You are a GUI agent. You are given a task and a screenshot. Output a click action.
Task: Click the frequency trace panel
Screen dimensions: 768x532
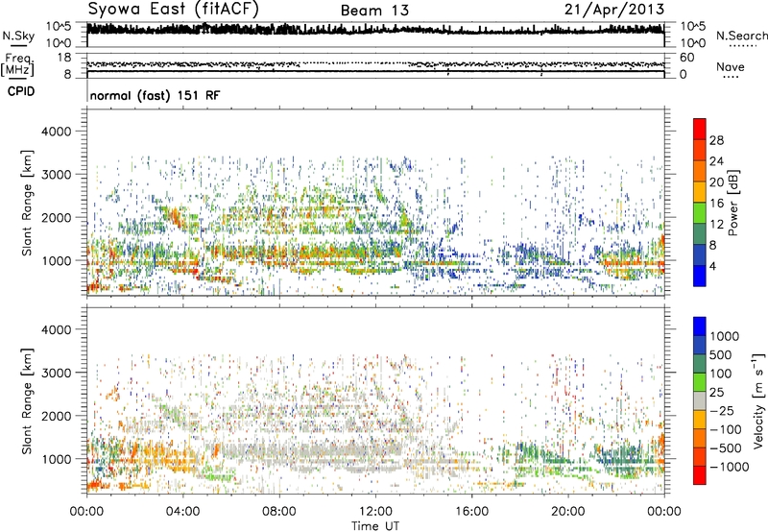pyautogui.click(x=375, y=65)
